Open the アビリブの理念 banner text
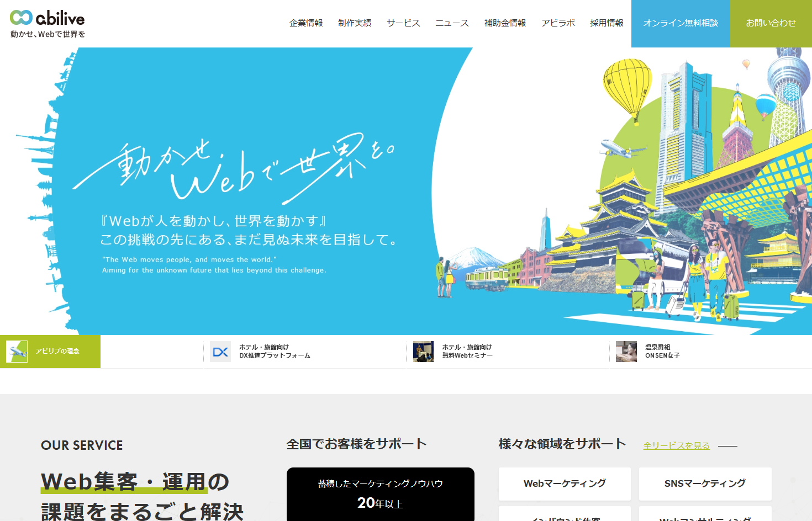Screen dimensions: 812x521 [58, 352]
